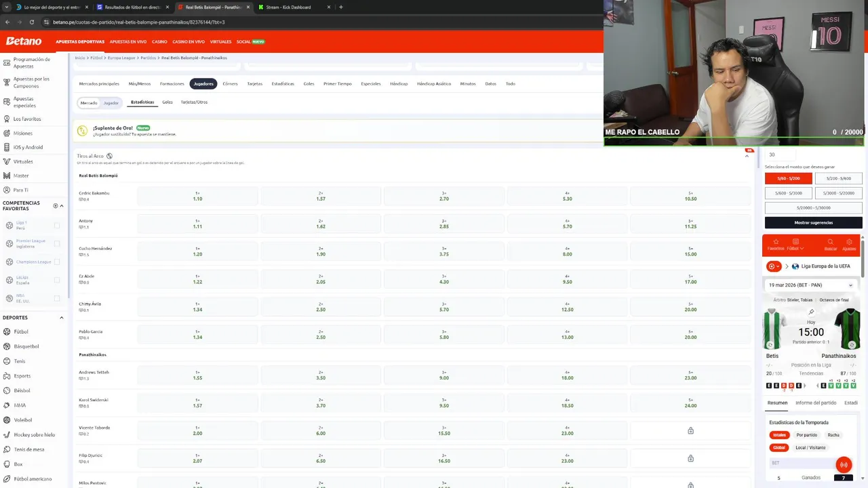868x488 pixels.
Task: Select the S/200 - S/600 amount option
Action: pyautogui.click(x=838, y=178)
